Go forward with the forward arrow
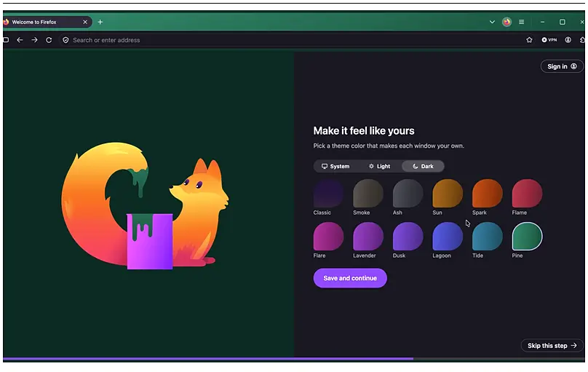 tap(34, 40)
